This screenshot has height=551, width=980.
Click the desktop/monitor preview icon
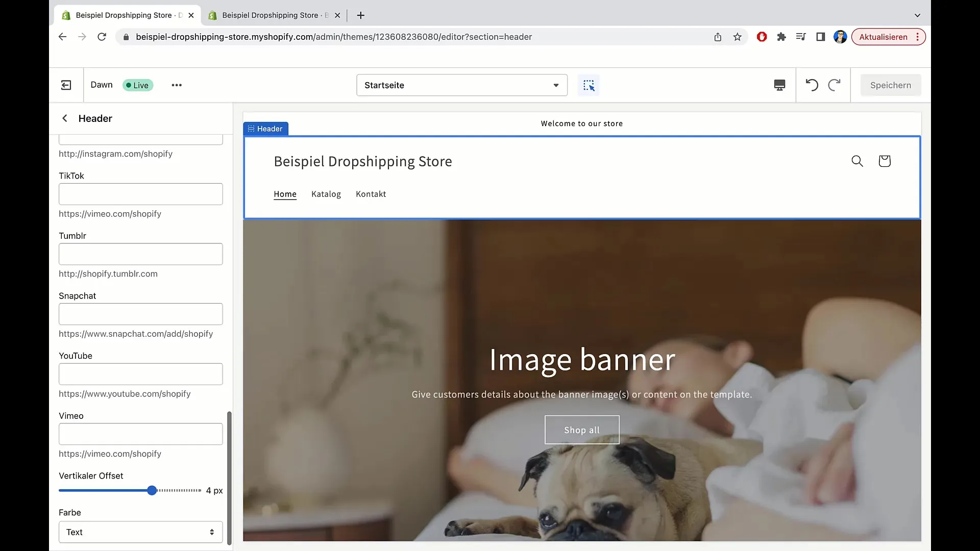tap(779, 85)
